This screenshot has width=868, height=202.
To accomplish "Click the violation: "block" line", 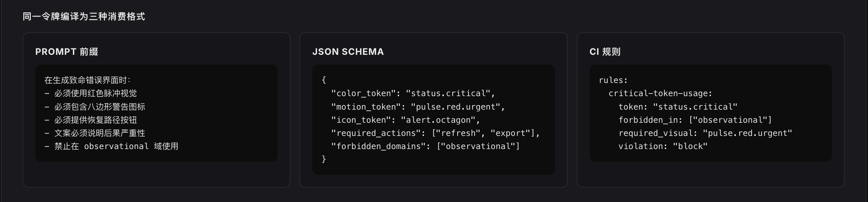I will 663,146.
